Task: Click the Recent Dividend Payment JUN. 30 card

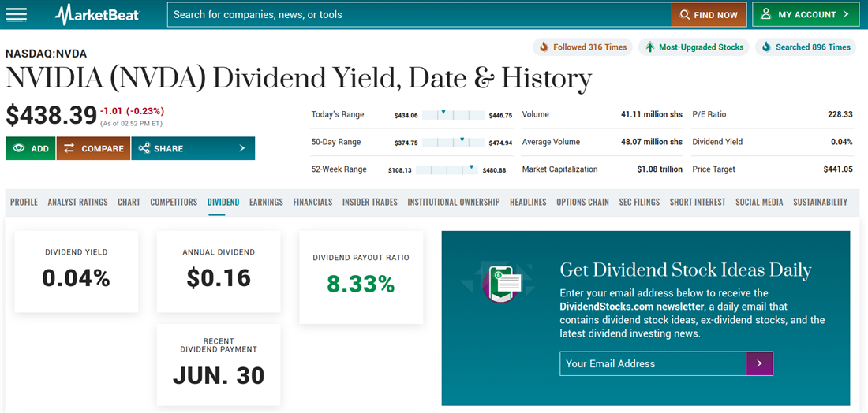Action: pos(219,365)
